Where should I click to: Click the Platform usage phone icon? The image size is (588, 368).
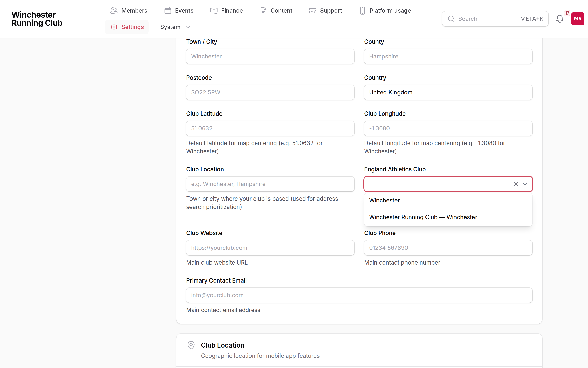tap(363, 11)
